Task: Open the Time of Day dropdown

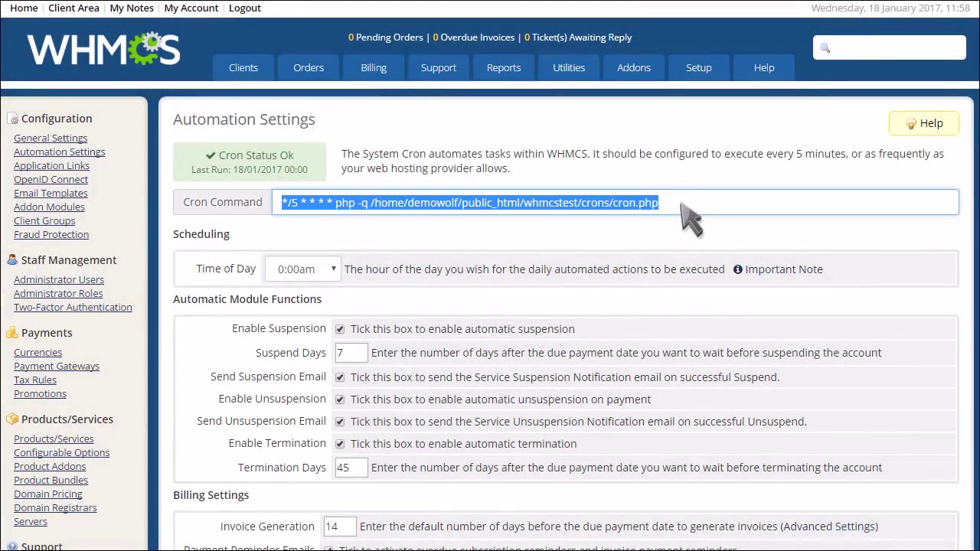Action: [x=303, y=269]
